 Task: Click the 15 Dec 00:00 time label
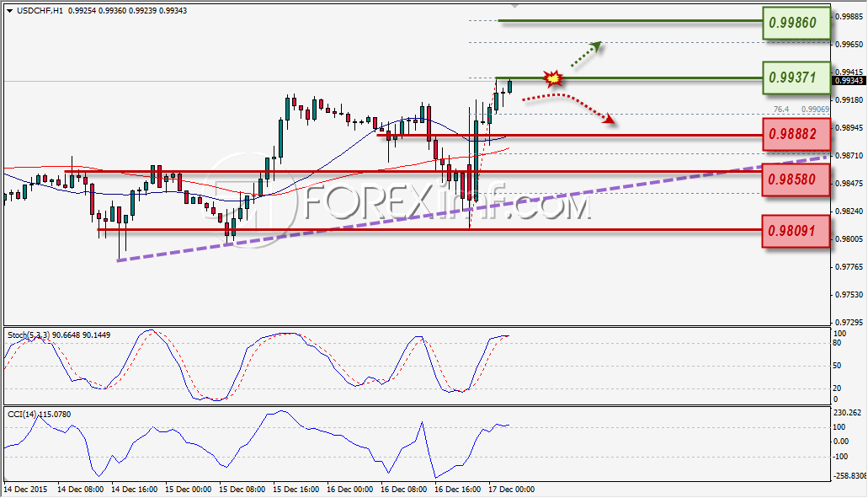pos(189,490)
